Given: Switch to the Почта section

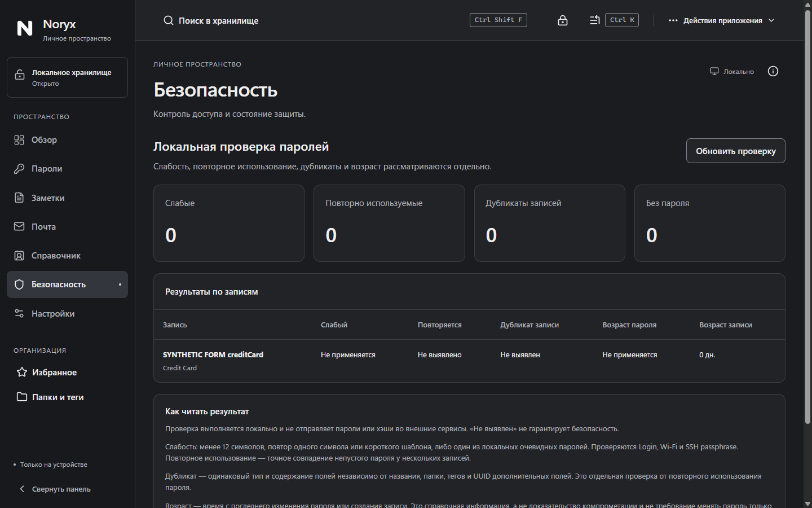Looking at the screenshot, I should pos(67,226).
